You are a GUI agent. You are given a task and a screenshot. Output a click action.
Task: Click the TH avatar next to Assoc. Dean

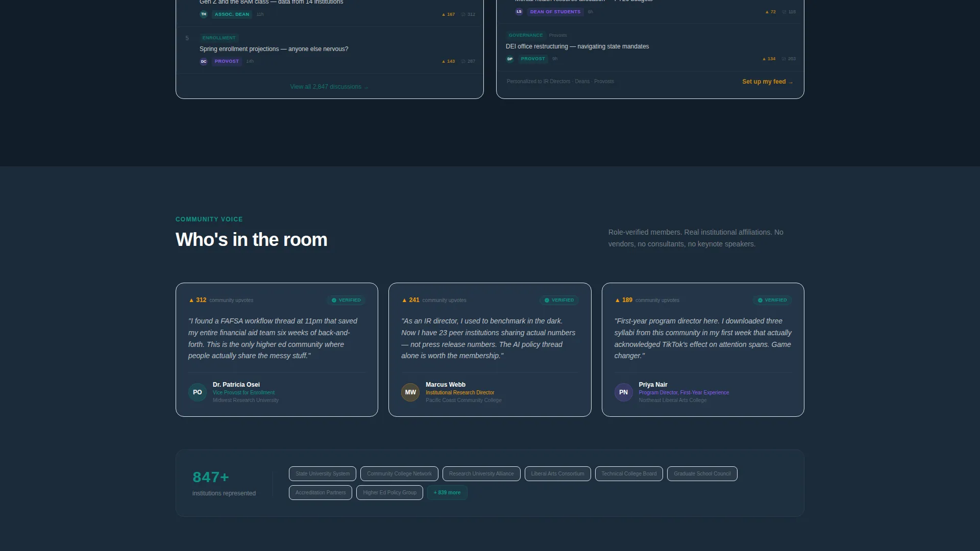pos(204,14)
